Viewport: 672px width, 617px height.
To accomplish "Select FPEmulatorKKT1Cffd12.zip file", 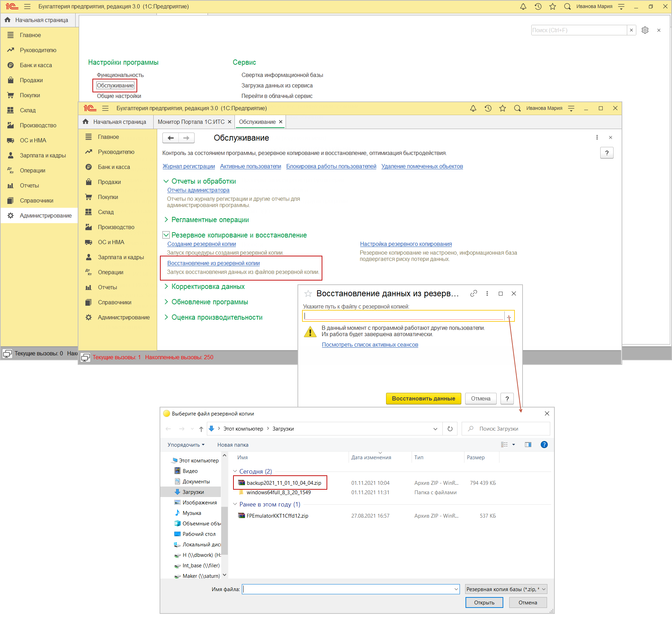I will pos(277,516).
